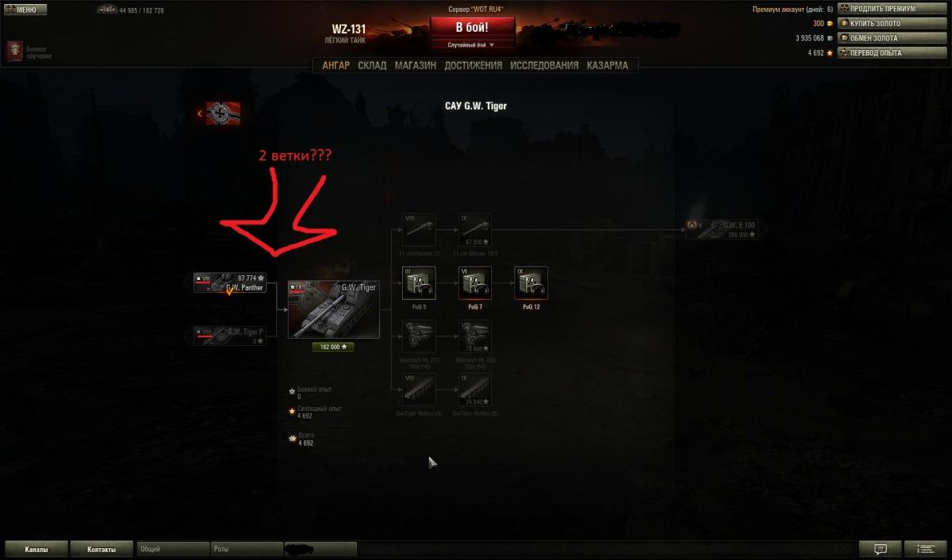Open the МЕНЮ main menu
The image size is (952, 560).
pos(26,10)
